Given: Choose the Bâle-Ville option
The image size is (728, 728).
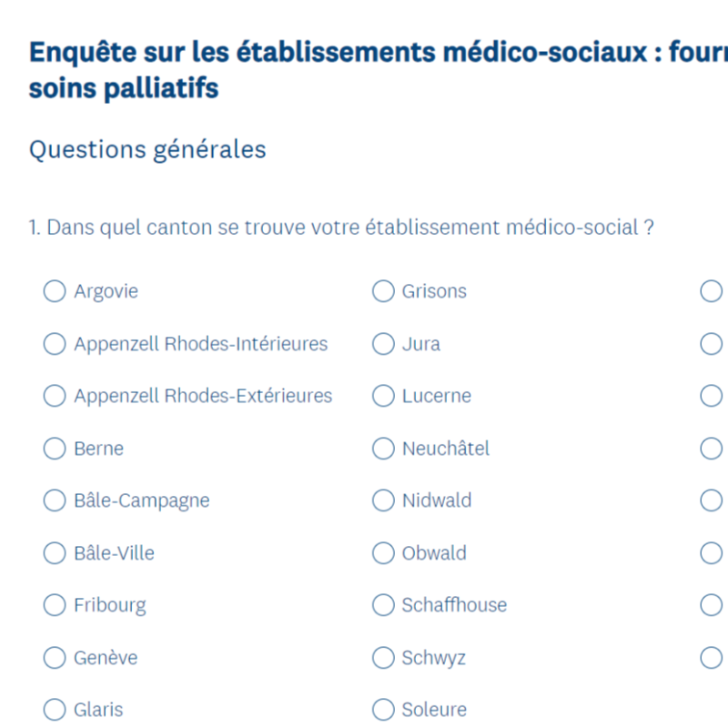Looking at the screenshot, I should [55, 552].
